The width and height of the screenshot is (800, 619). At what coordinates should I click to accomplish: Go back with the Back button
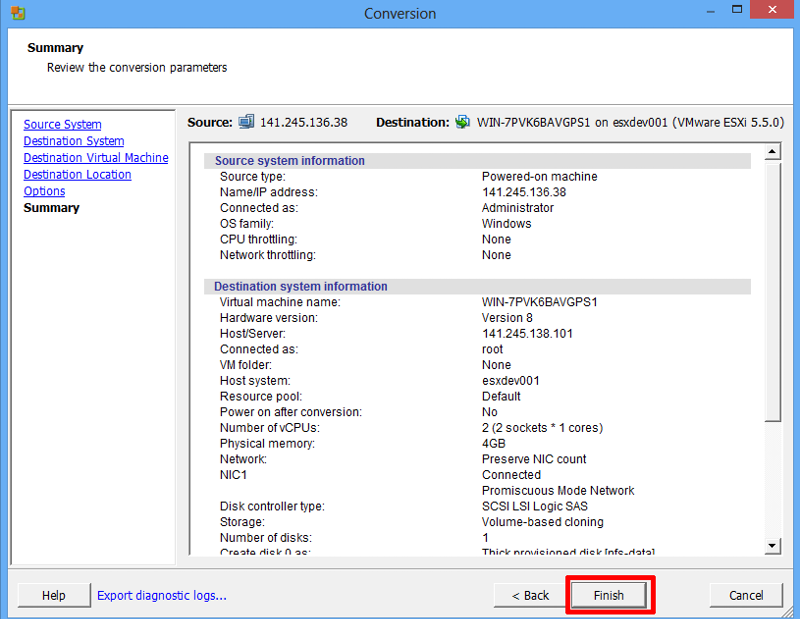(x=531, y=596)
